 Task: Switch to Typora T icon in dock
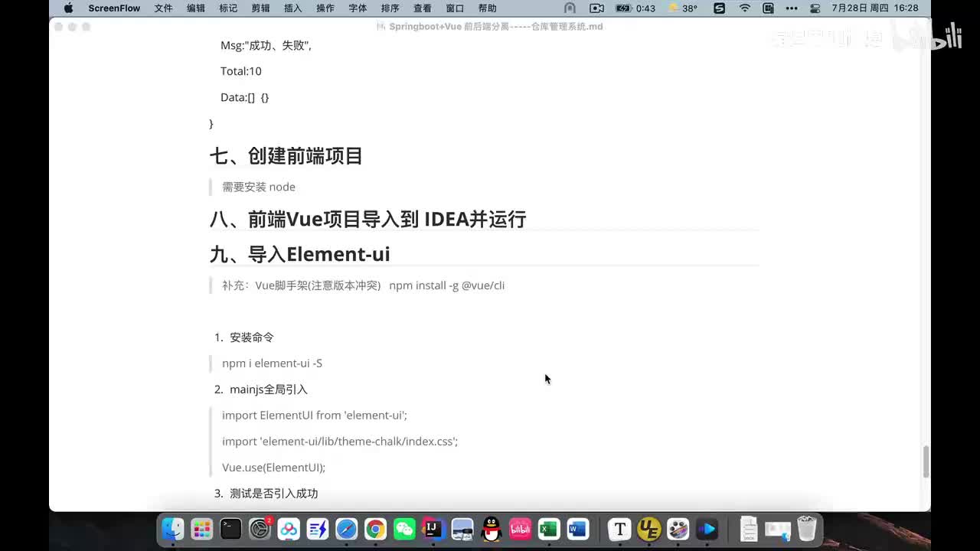pyautogui.click(x=620, y=529)
